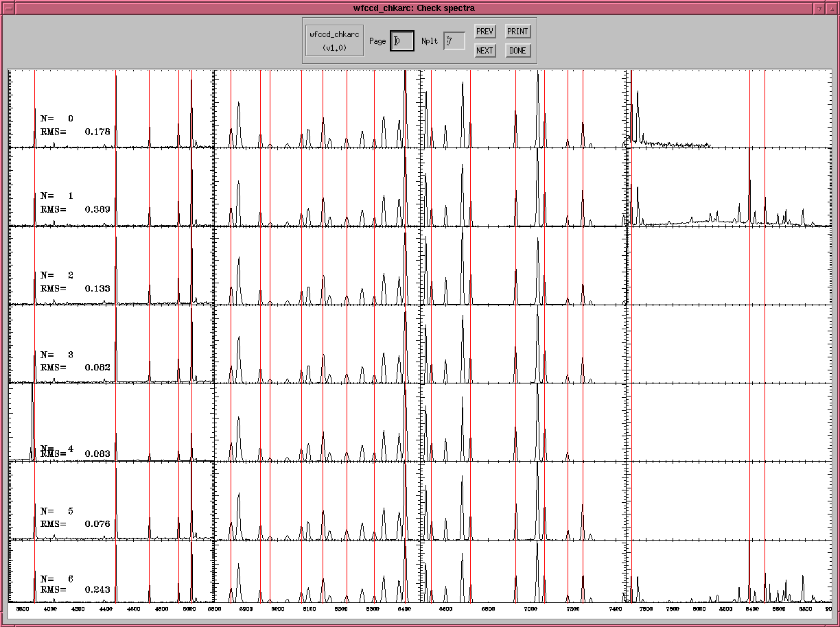This screenshot has height=627, width=840.
Task: Minimize the Check spectra window
Action: click(818, 7)
